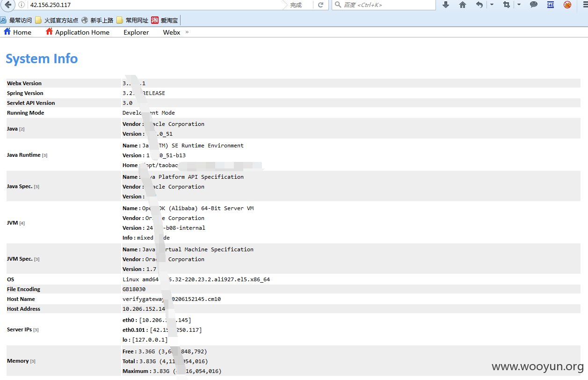Expand Java Spec. [3] marker

pos(36,187)
